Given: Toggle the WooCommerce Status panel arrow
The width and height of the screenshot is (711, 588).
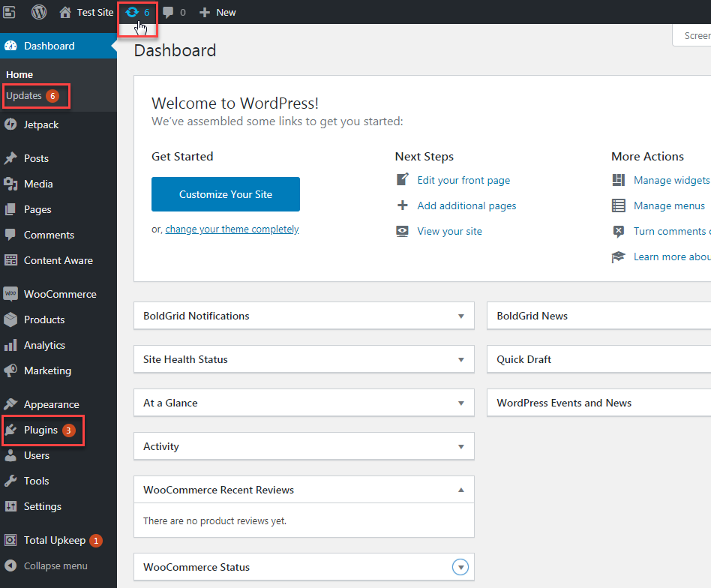Looking at the screenshot, I should (460, 568).
